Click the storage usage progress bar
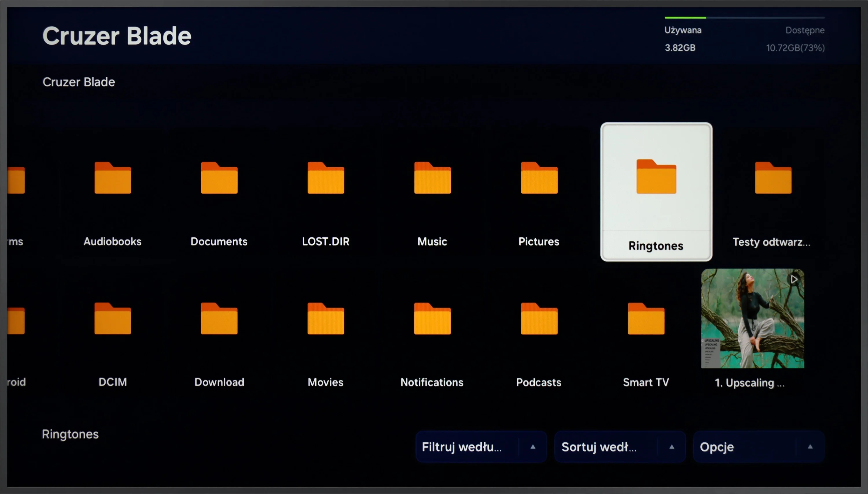868x494 pixels. [744, 17]
